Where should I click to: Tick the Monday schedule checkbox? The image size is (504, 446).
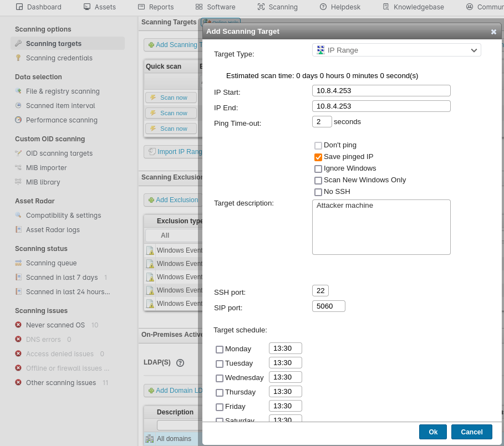(x=219, y=349)
